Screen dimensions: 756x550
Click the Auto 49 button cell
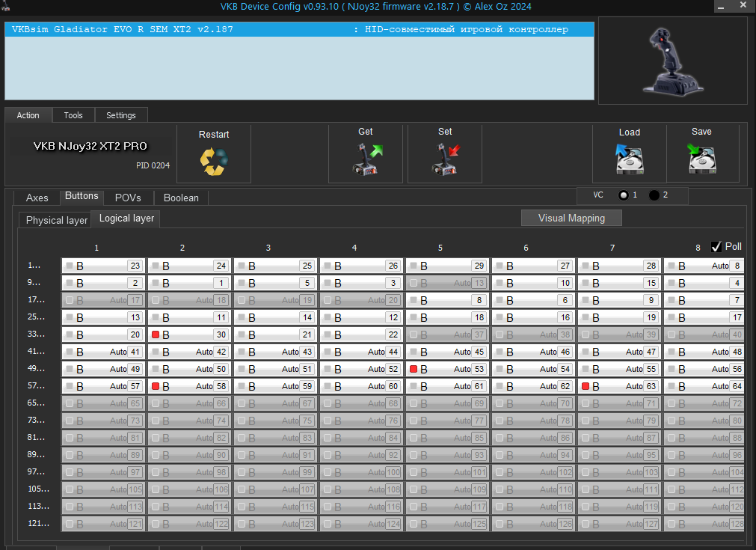[x=103, y=369]
